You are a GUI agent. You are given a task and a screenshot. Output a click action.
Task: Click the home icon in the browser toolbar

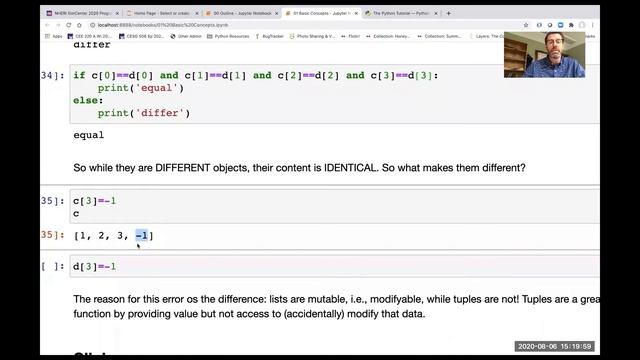coord(79,25)
